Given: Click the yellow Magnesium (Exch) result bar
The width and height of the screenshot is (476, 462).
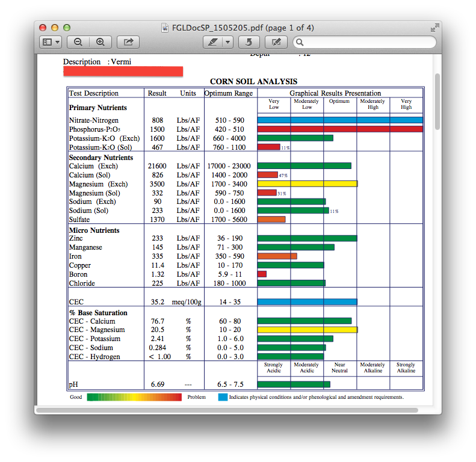Looking at the screenshot, I should [x=307, y=183].
